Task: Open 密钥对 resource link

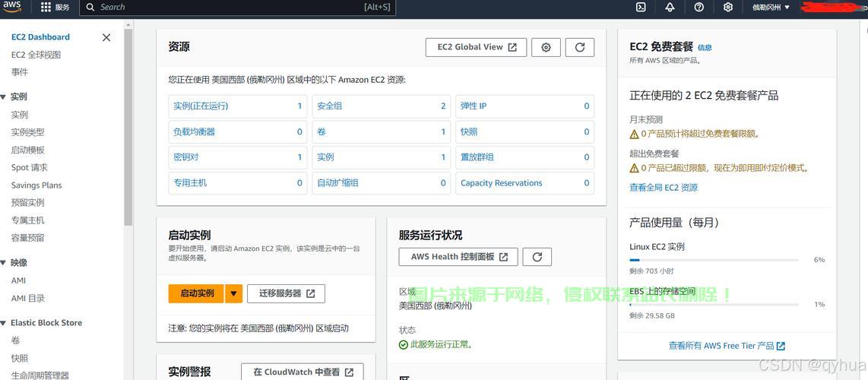Action: pyautogui.click(x=186, y=157)
